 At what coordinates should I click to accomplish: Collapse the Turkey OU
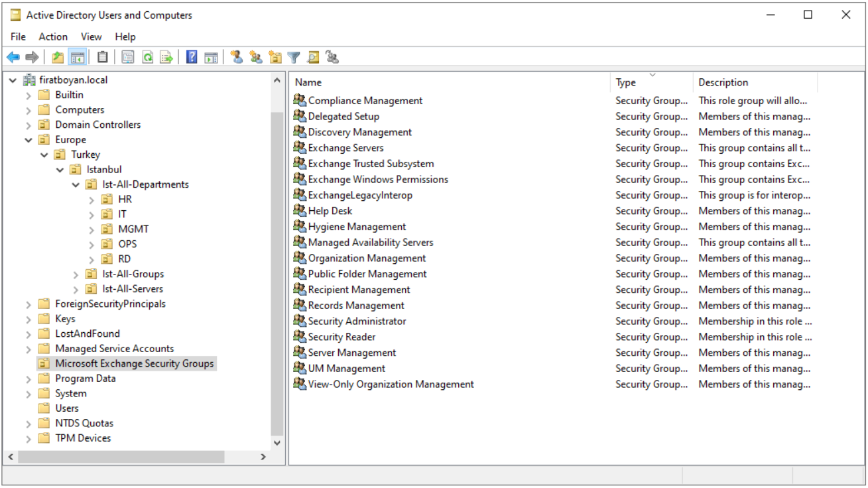[x=44, y=154]
